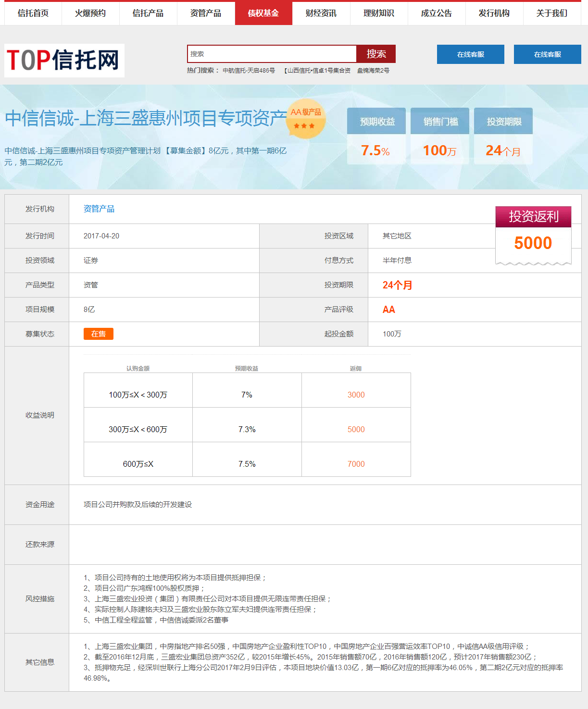
Task: Click the 其它地区 cell
Action: pyautogui.click(x=397, y=236)
